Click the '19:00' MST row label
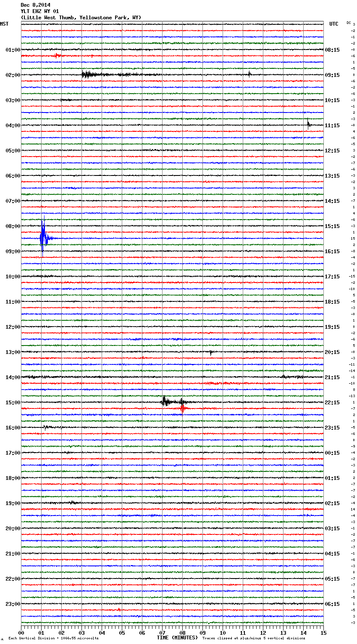Viewport: 357px width, 644px height. (13, 503)
